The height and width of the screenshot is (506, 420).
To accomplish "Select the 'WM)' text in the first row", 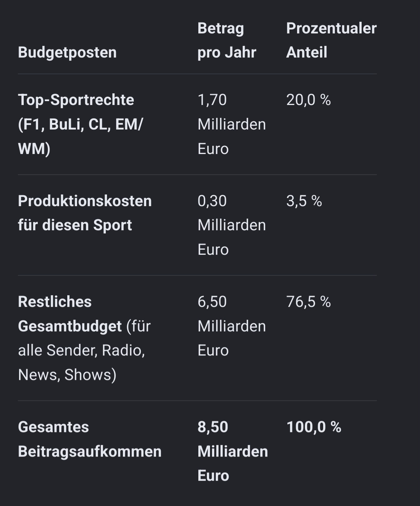I will [x=34, y=149].
